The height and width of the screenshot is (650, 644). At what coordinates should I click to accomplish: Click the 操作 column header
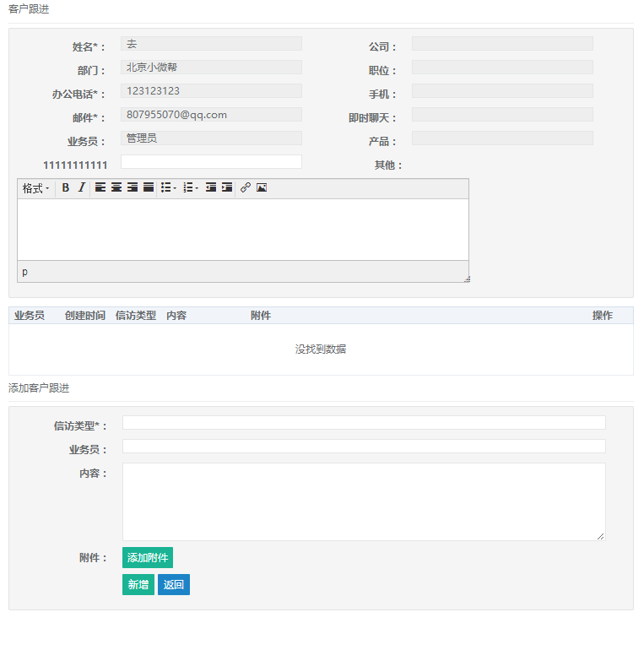(602, 316)
